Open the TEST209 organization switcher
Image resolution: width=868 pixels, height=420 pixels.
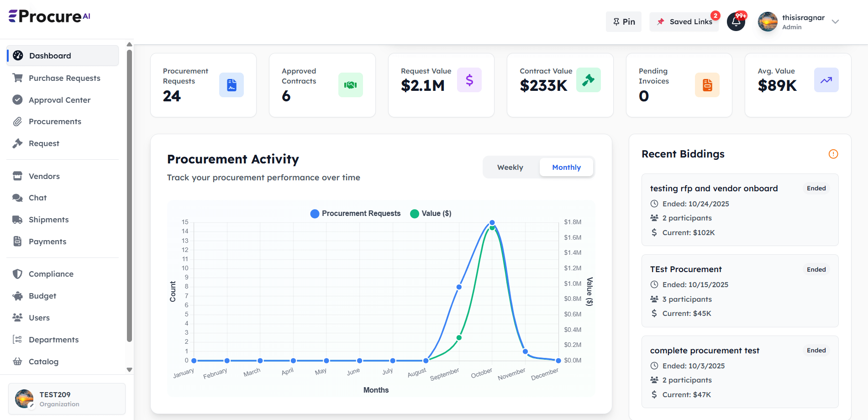click(x=67, y=399)
